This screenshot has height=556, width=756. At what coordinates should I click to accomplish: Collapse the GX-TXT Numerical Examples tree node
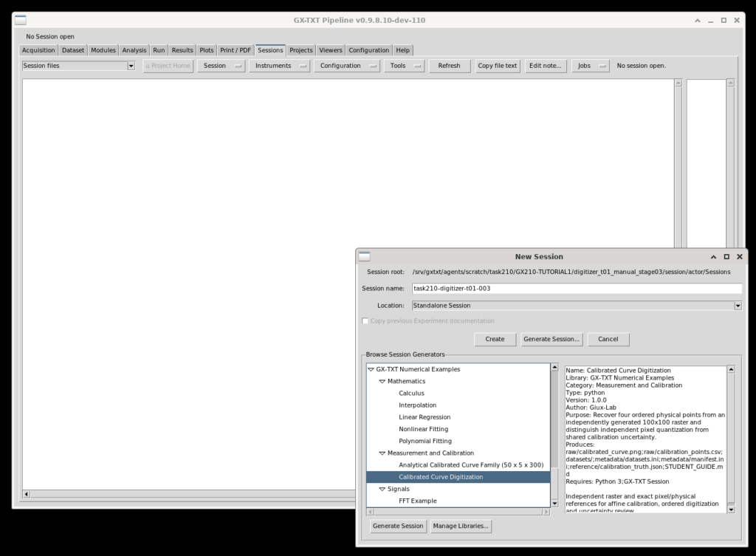coord(371,369)
